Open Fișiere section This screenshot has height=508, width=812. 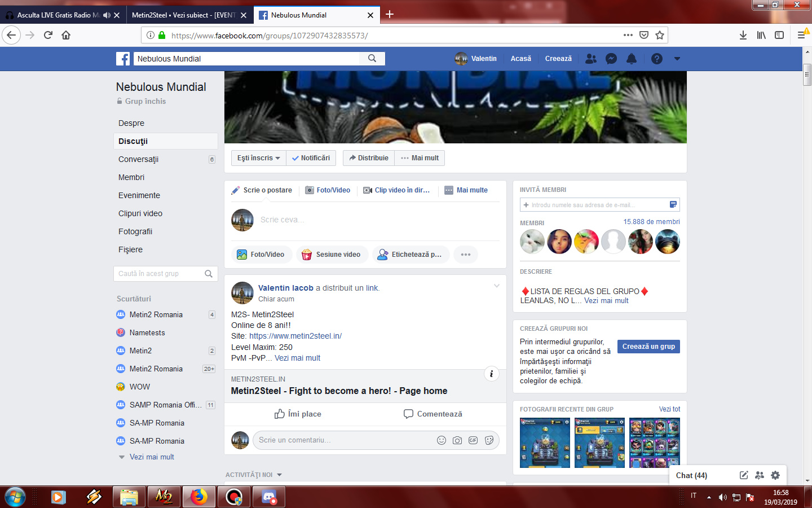pos(130,249)
